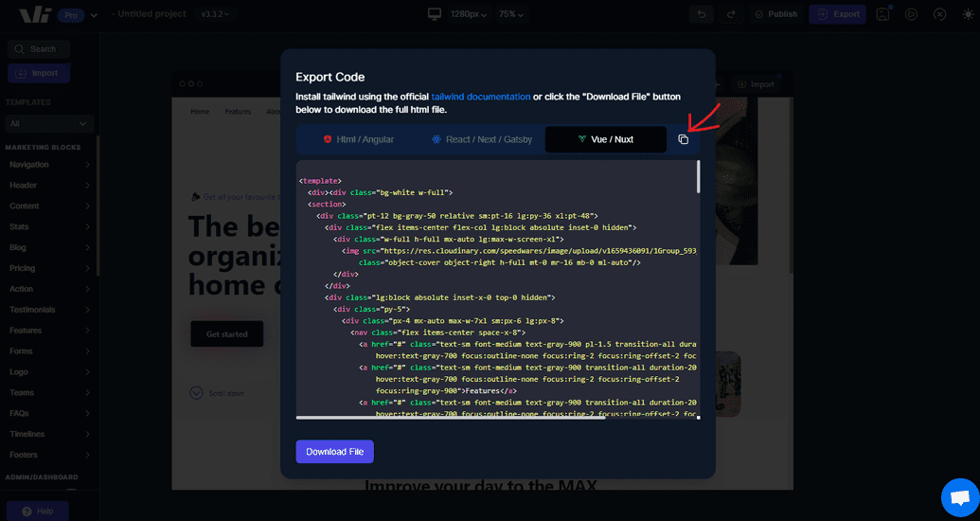Click the desktop device icon

point(435,14)
